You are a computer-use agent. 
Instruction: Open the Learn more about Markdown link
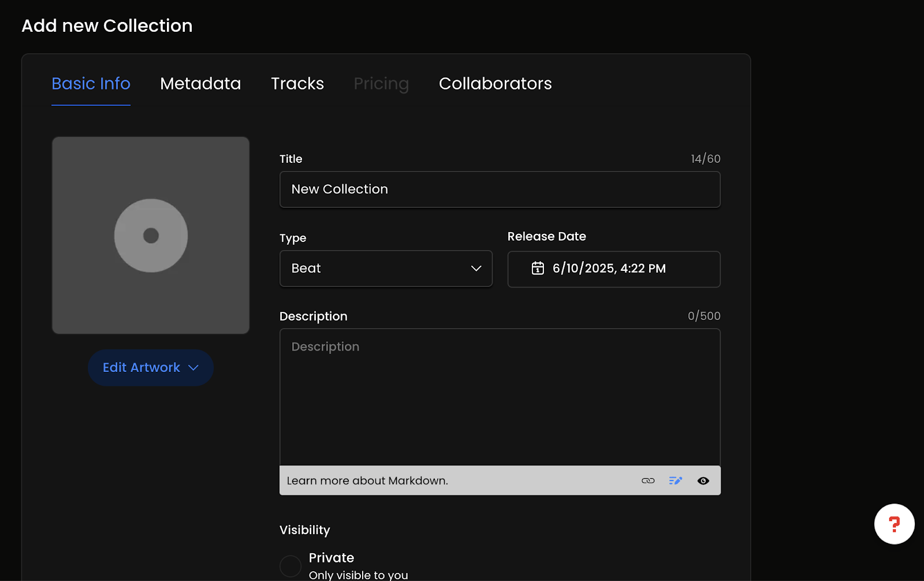[367, 481]
